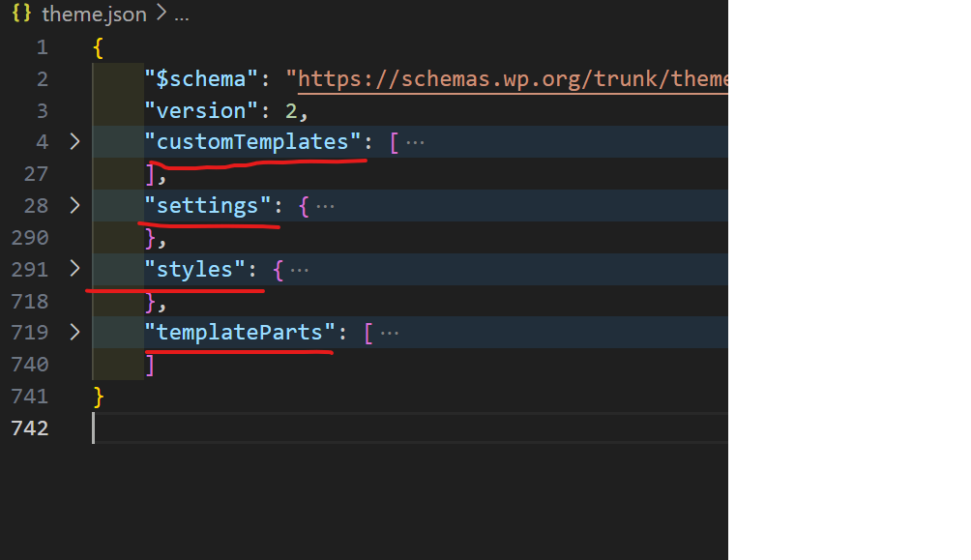Select line number 1 in gutter

[x=42, y=47]
